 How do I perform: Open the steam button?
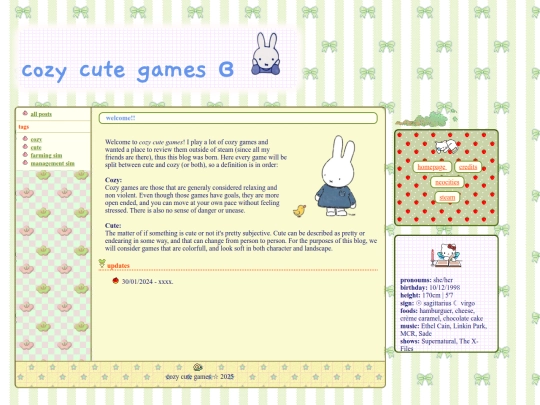tap(447, 197)
